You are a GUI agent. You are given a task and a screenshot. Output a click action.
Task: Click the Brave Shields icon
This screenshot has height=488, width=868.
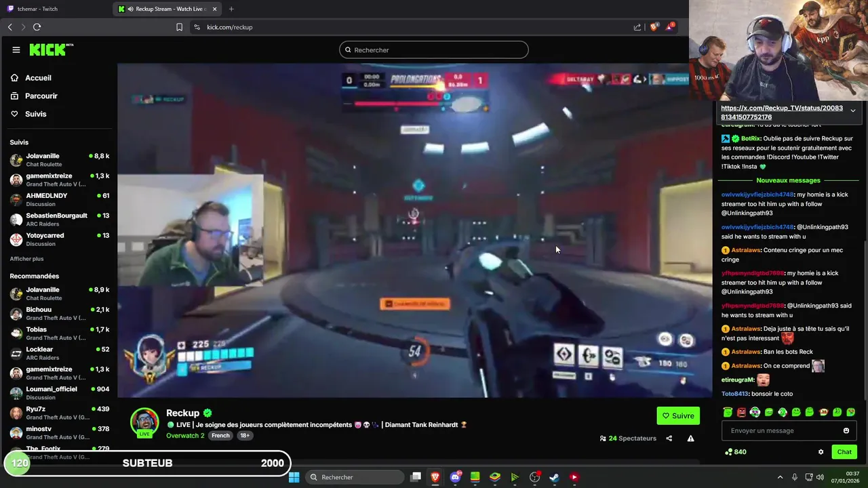point(654,27)
